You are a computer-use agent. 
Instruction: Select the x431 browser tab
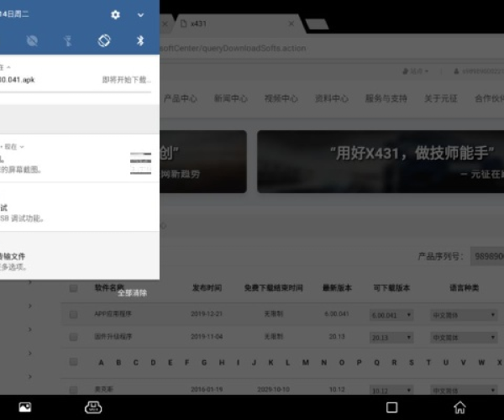(236, 24)
